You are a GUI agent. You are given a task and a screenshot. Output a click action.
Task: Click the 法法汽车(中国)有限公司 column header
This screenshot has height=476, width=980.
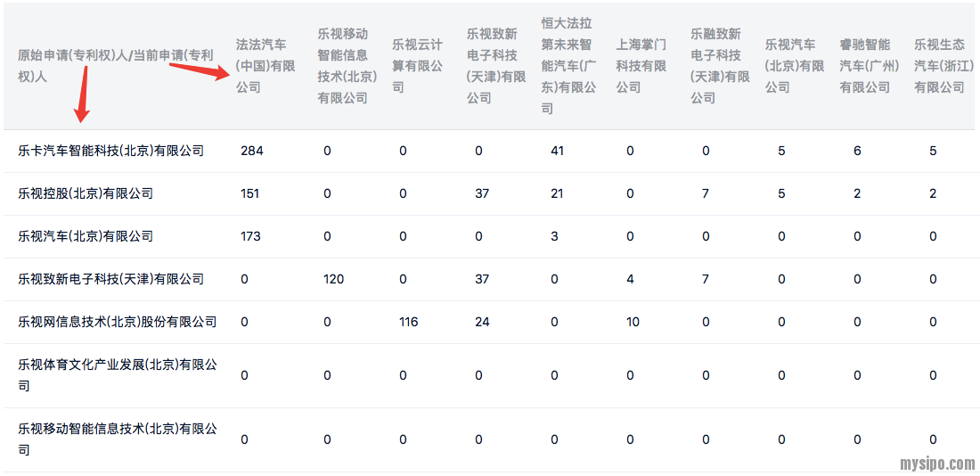265,66
